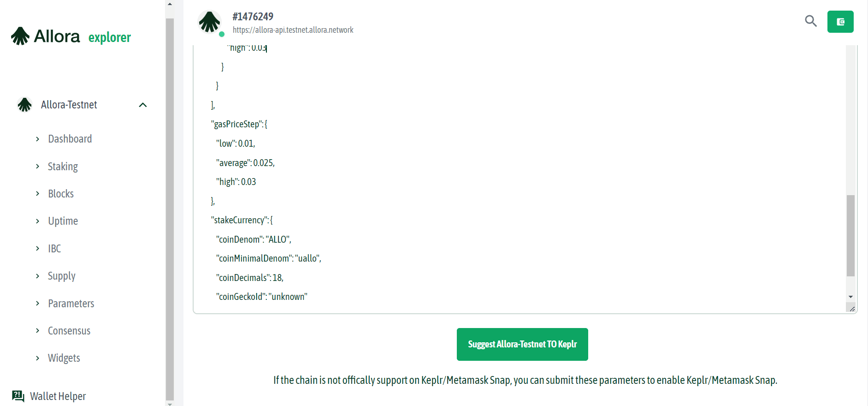Go to the IBC page

pos(54,249)
